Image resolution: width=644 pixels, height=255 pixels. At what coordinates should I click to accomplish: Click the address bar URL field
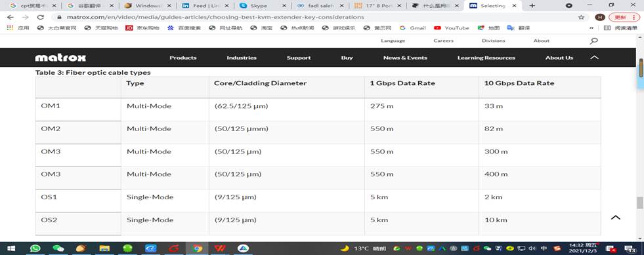(x=316, y=17)
